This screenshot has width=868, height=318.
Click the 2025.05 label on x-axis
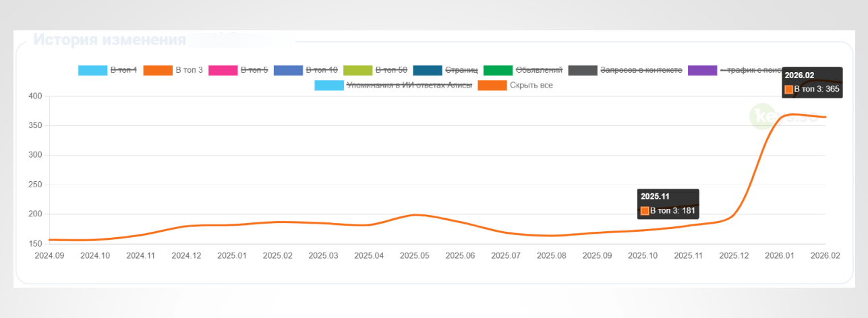(x=414, y=256)
